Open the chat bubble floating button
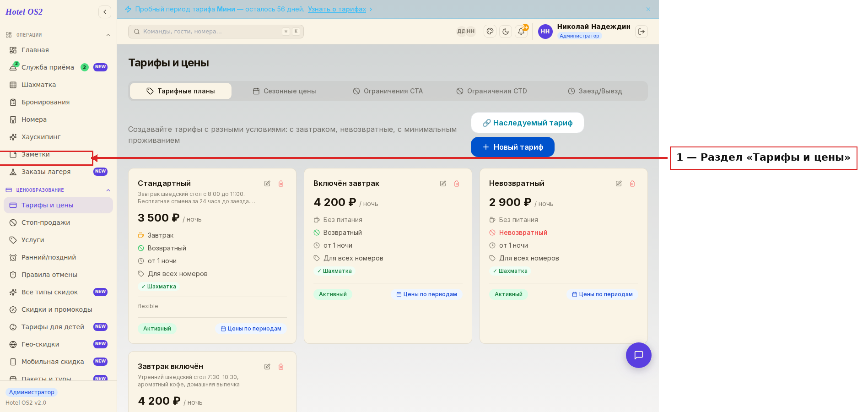The height and width of the screenshot is (412, 868). click(639, 355)
